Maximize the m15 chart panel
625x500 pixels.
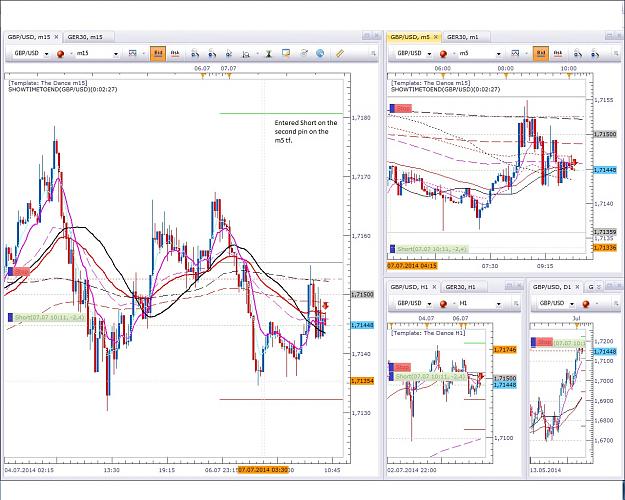point(366,36)
